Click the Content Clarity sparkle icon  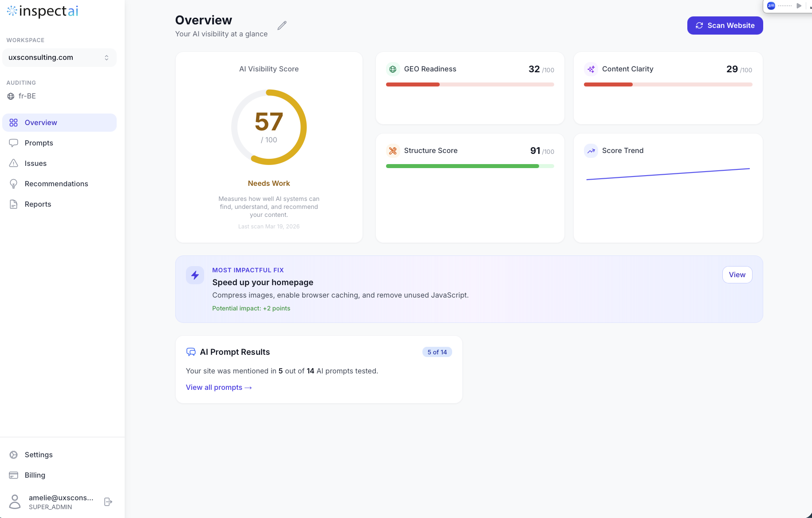(591, 69)
